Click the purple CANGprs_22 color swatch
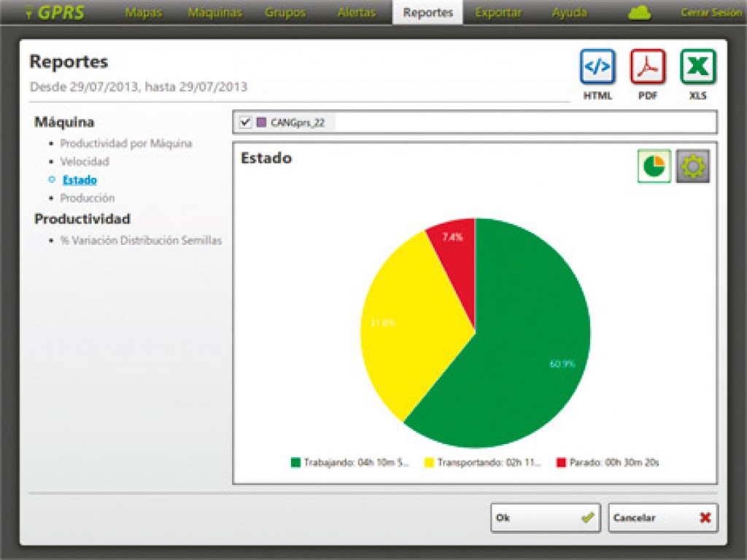Viewport: 747px width, 560px height. click(x=261, y=122)
